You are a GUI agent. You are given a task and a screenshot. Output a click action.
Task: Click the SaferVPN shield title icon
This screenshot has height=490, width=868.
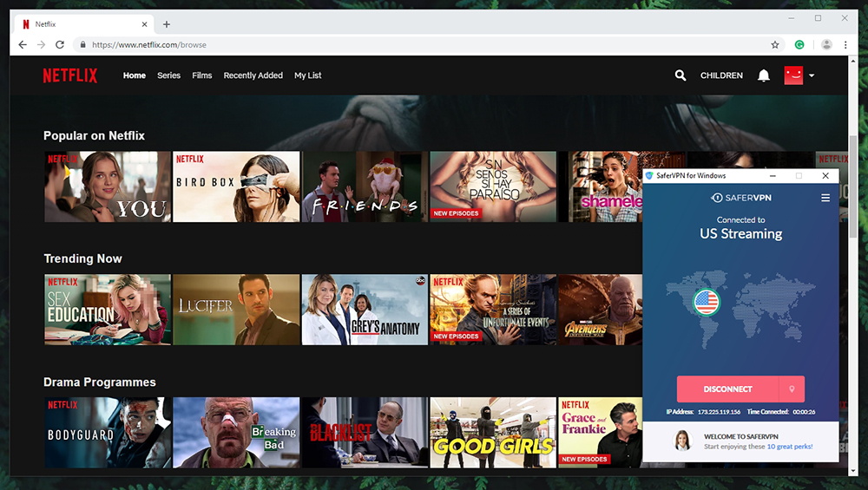click(x=649, y=175)
